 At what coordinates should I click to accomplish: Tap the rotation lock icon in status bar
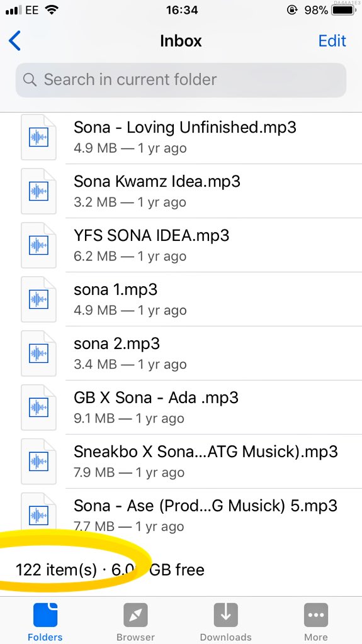point(291,10)
